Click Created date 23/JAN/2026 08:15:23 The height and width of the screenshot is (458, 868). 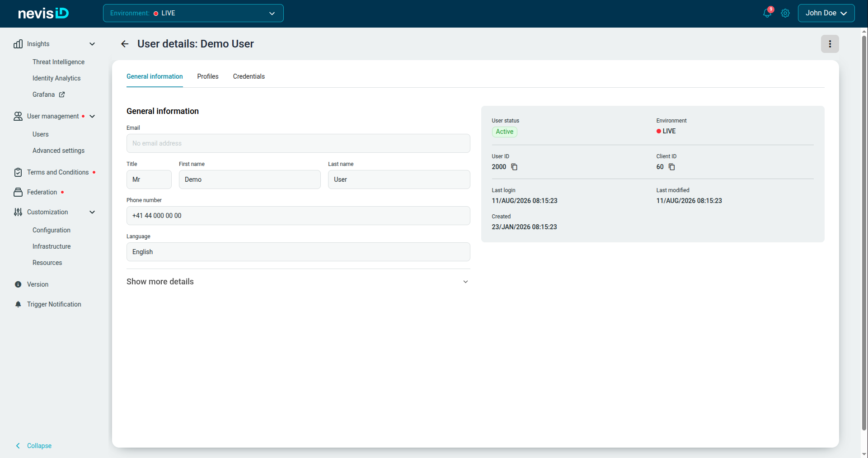coord(524,227)
